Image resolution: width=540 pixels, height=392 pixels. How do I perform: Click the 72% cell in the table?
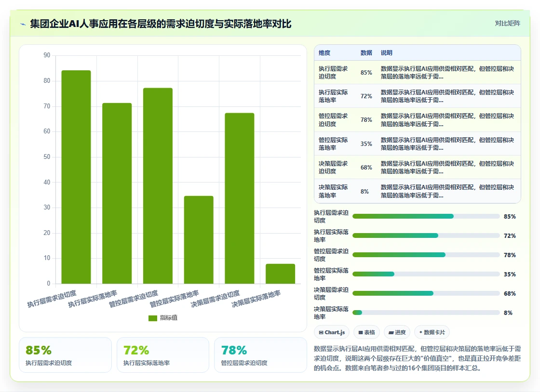tap(366, 96)
